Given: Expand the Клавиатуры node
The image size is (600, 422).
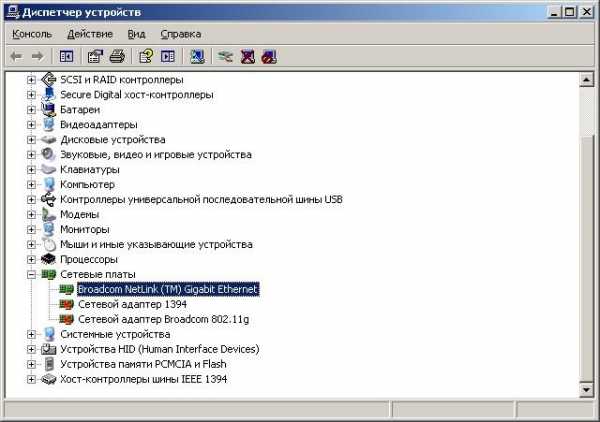Looking at the screenshot, I should (x=31, y=169).
